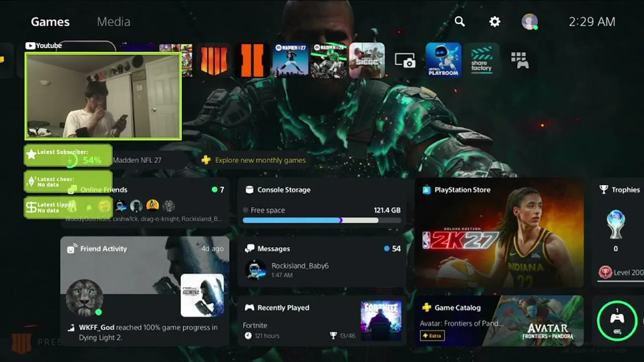
Task: Open the search magnifier icon
Action: 459,21
